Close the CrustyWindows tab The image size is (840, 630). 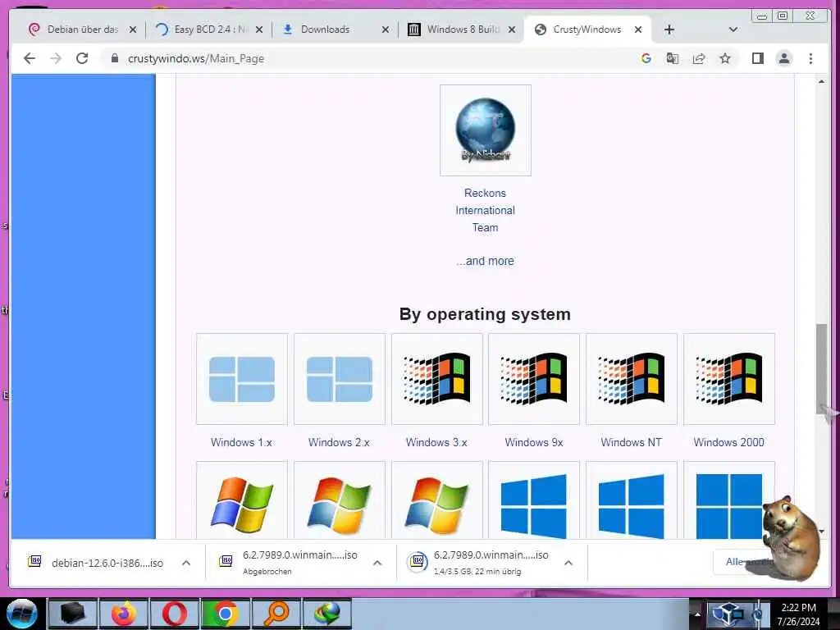638,30
